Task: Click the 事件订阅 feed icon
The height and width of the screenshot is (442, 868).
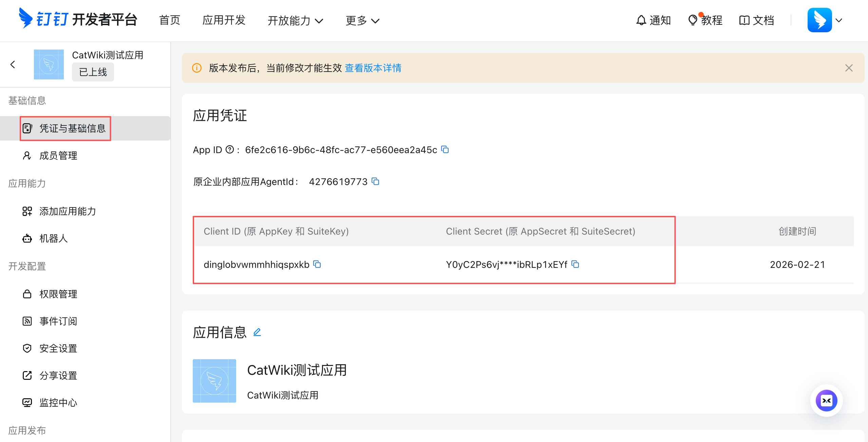Action: 27,321
